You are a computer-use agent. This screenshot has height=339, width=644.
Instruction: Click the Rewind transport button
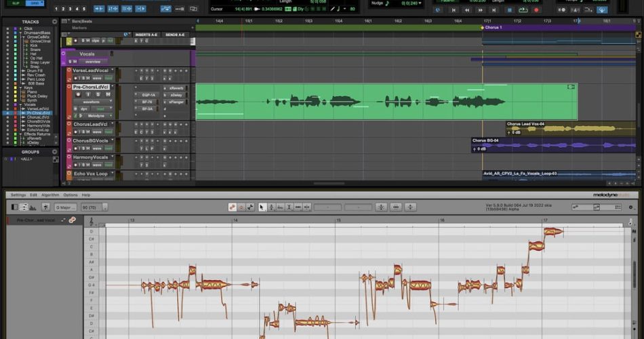tap(466, 10)
